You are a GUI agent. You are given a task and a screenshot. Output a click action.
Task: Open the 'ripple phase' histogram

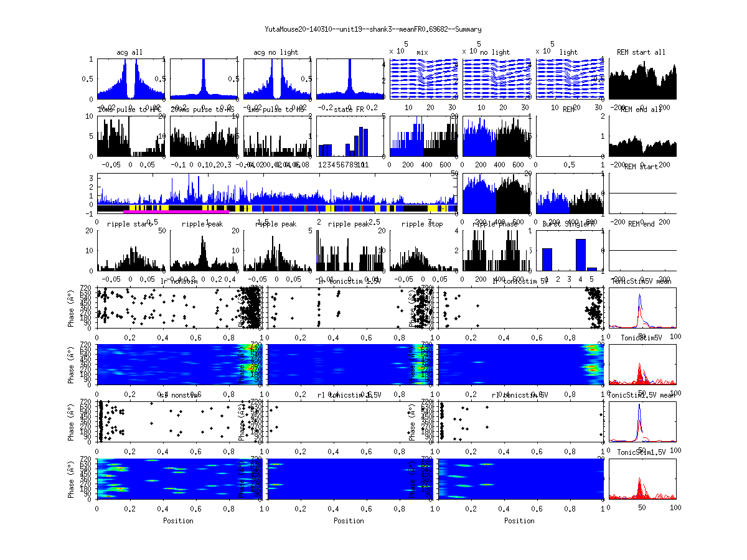tap(496, 251)
